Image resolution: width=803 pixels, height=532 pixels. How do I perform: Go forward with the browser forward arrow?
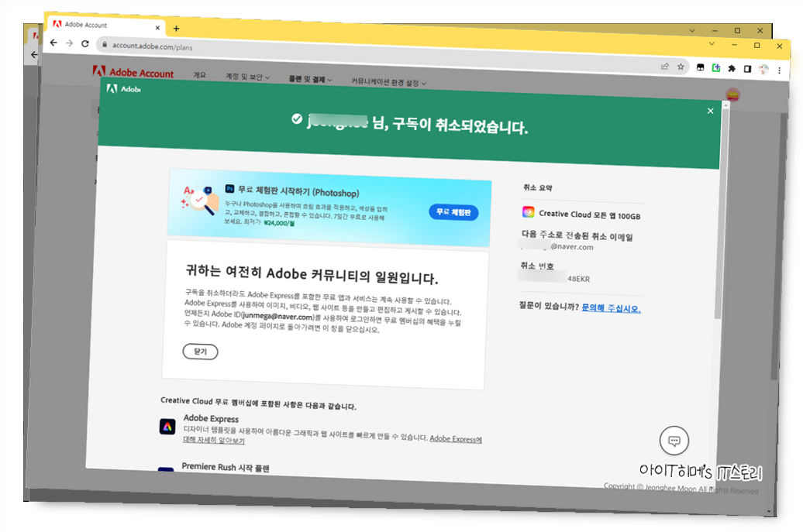tap(69, 43)
